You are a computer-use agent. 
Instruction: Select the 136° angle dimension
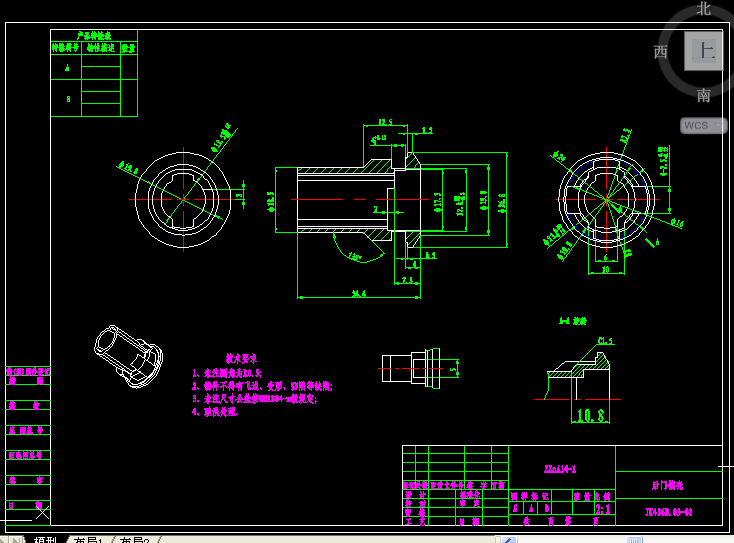(x=355, y=256)
